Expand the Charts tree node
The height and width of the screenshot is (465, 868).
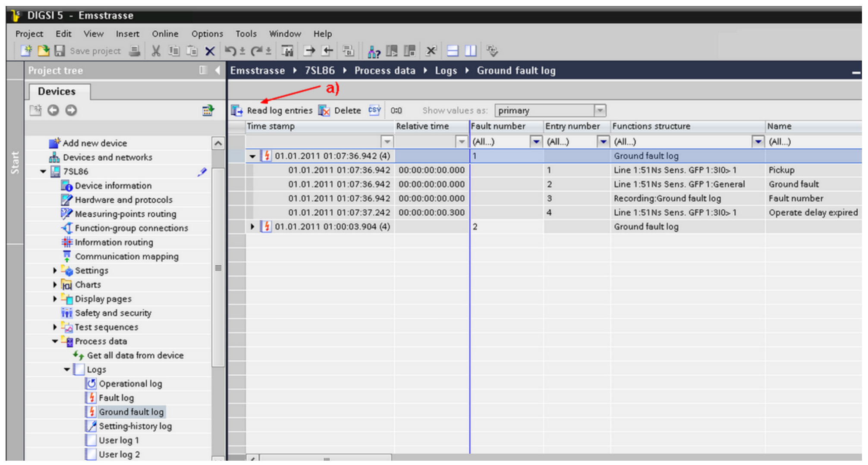(55, 285)
